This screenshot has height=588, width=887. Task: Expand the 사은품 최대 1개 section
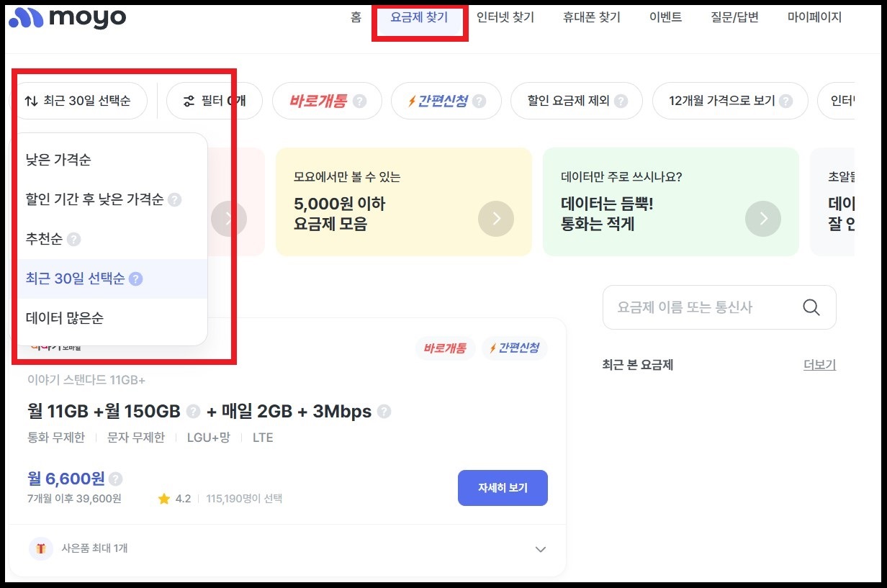pyautogui.click(x=540, y=549)
